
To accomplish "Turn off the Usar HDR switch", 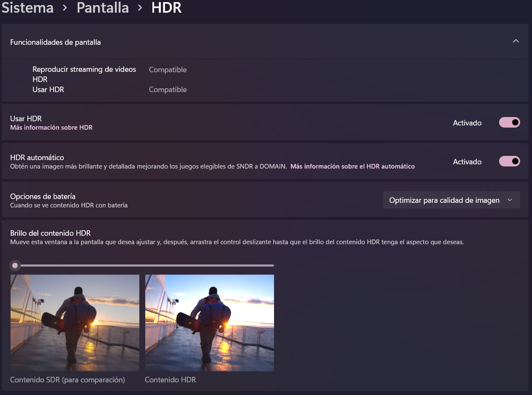I will pos(509,123).
